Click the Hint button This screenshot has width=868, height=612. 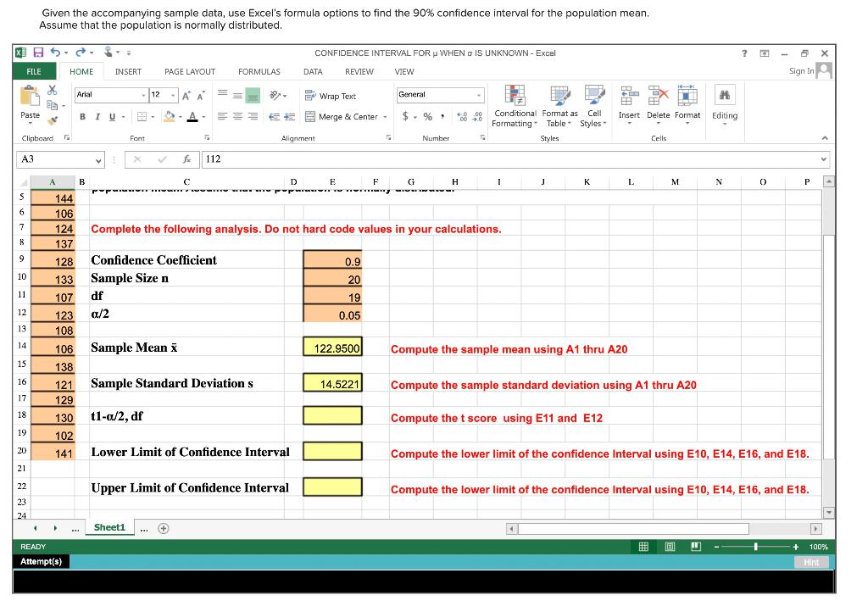coord(810,561)
